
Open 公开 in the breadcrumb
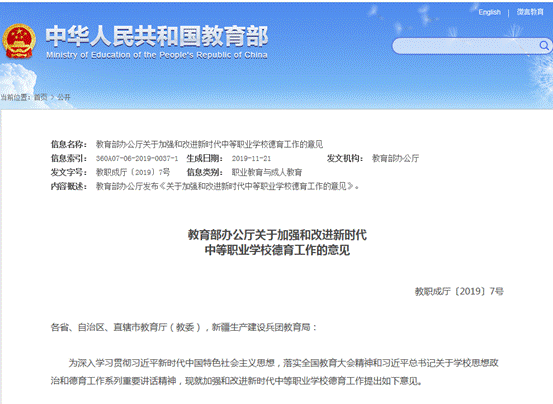pyautogui.click(x=64, y=97)
